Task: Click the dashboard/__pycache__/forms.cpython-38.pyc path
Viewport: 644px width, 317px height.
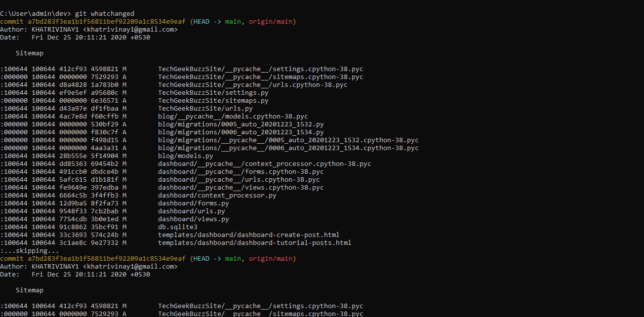Action: tap(241, 171)
